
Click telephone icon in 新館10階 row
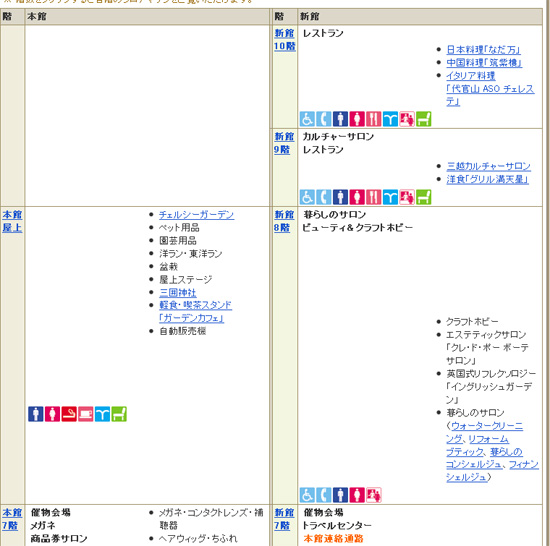[x=324, y=119]
